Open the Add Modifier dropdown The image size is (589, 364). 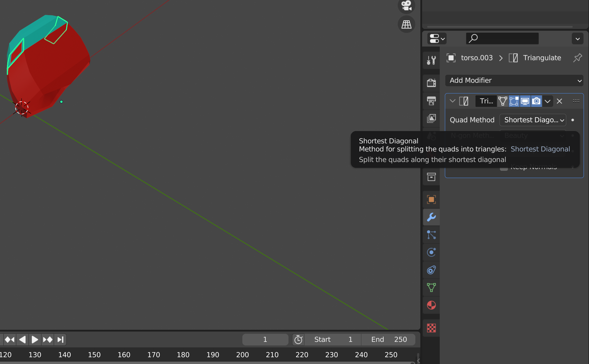click(x=514, y=80)
